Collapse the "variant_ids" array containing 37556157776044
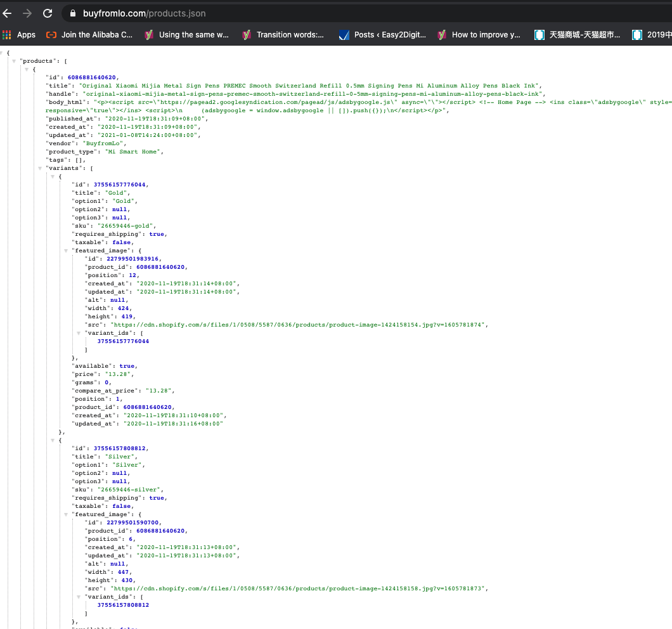The width and height of the screenshot is (672, 629). click(79, 333)
